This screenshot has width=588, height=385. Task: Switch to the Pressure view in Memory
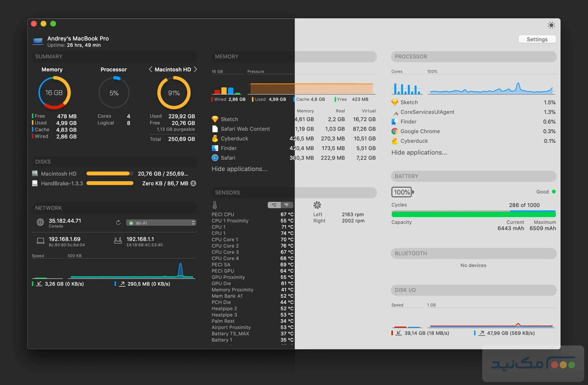(x=256, y=71)
